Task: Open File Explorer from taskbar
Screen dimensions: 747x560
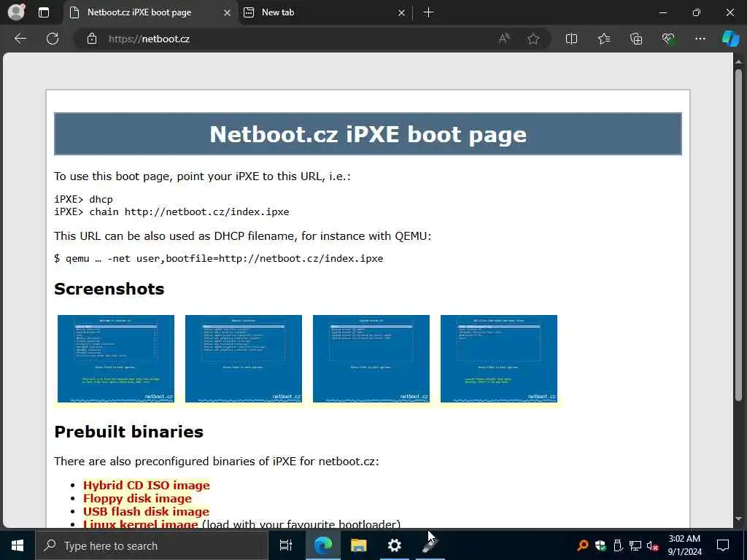Action: click(x=359, y=545)
